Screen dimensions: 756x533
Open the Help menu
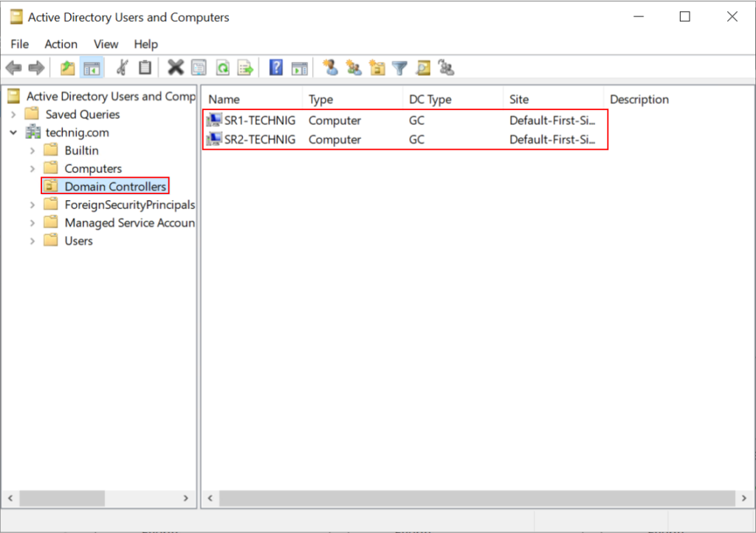click(x=145, y=44)
